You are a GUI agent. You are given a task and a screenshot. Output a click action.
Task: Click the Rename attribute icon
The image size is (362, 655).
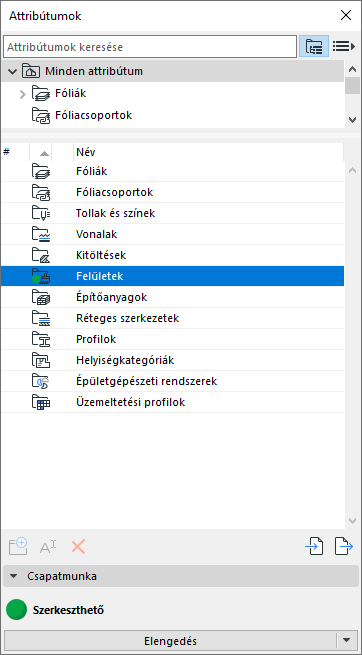coord(48,546)
